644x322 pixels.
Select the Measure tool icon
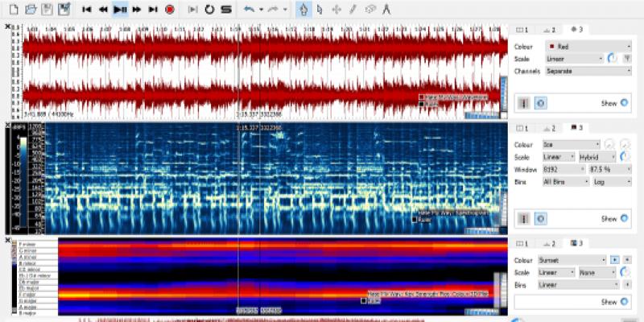[385, 10]
